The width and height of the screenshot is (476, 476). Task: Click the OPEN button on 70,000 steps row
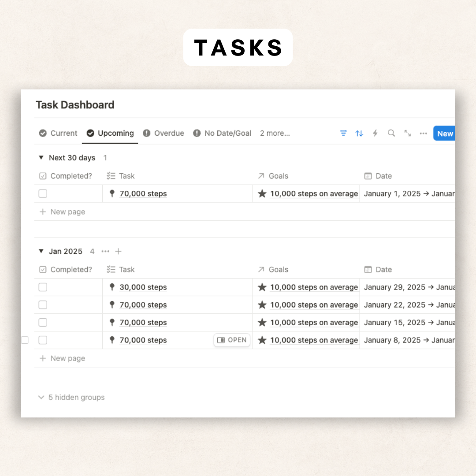(x=232, y=340)
